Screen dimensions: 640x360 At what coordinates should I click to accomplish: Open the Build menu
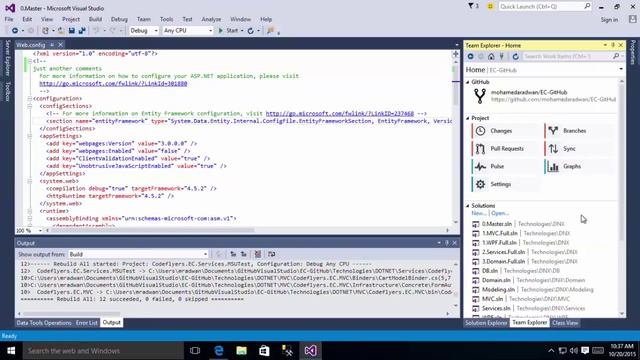(95, 19)
